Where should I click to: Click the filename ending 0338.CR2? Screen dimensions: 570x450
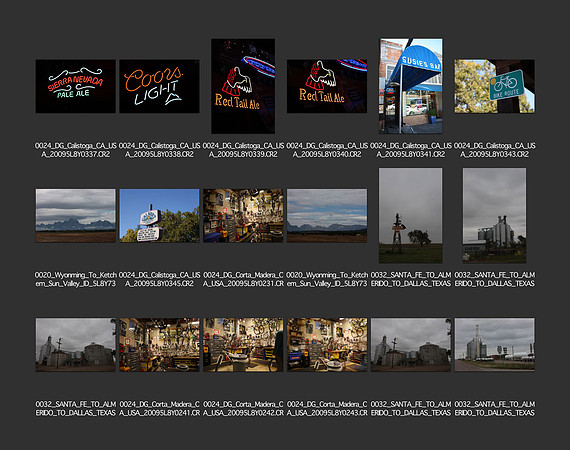pos(159,150)
